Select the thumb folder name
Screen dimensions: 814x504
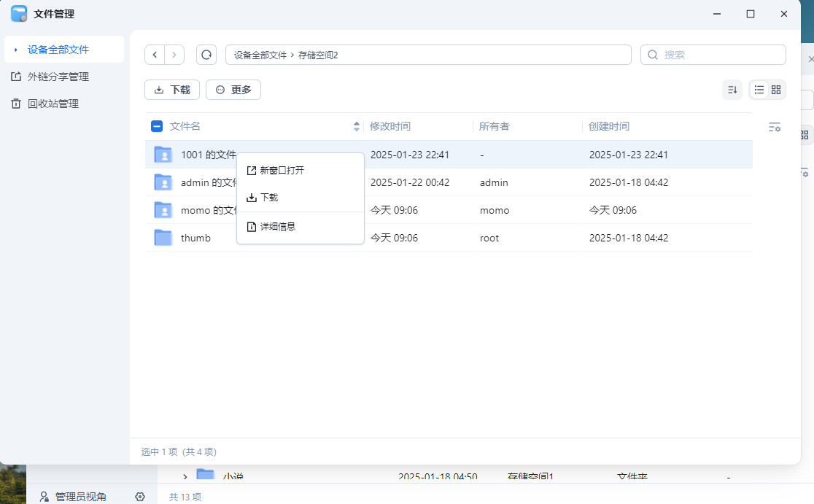click(195, 238)
